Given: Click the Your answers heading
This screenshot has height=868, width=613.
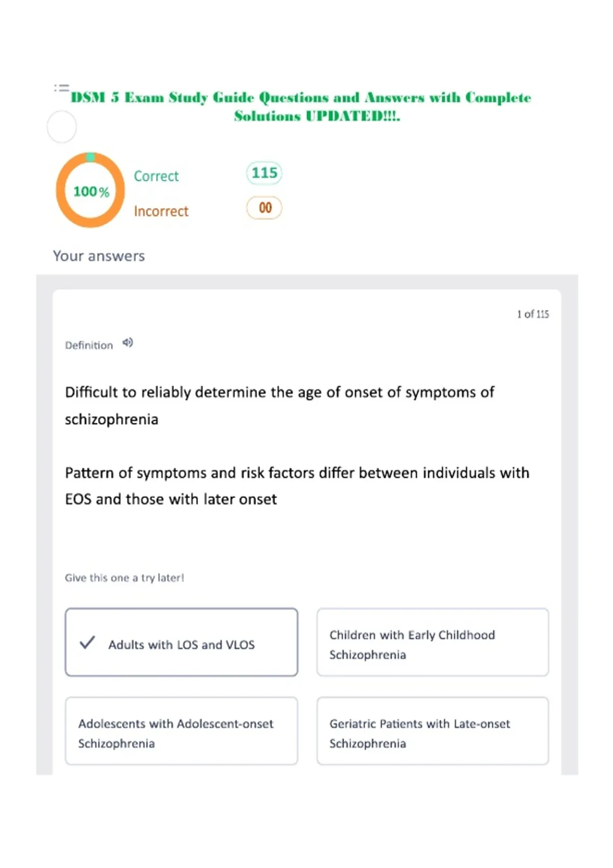Looking at the screenshot, I should point(99,256).
